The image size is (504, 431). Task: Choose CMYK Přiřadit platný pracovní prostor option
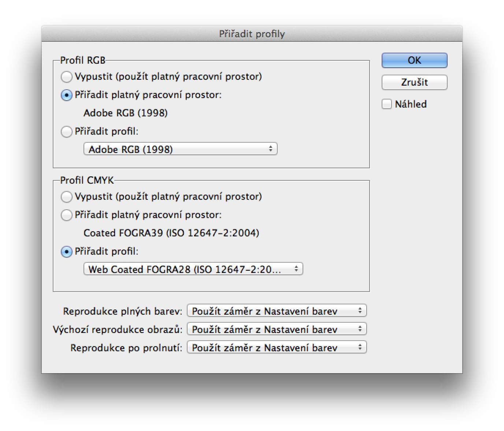pos(66,215)
